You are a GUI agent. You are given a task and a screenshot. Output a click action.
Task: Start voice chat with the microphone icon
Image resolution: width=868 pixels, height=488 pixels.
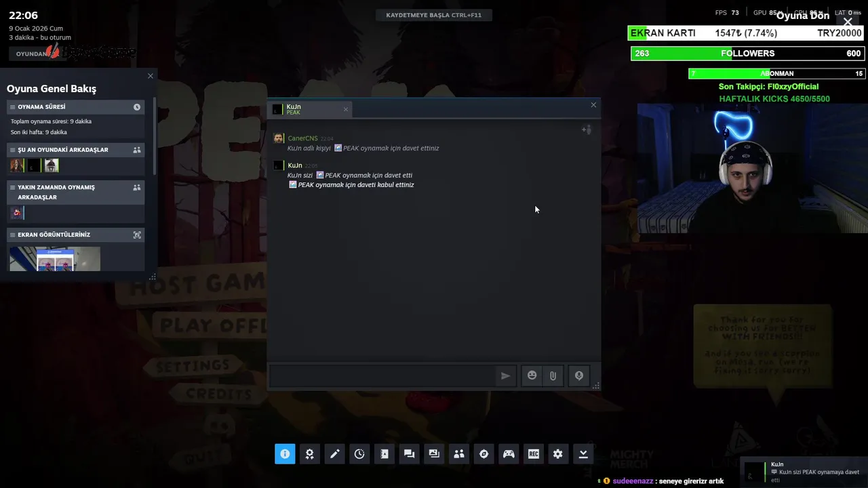[x=578, y=375]
